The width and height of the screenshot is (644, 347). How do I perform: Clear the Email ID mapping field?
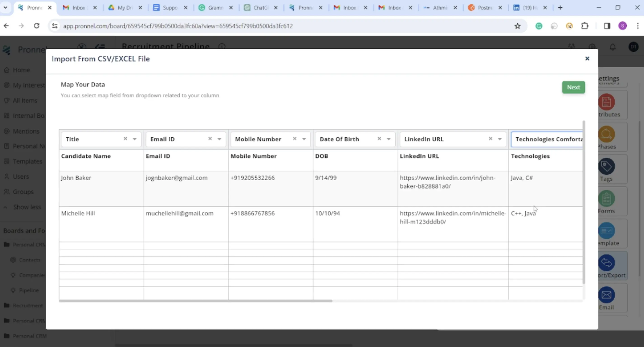click(210, 139)
